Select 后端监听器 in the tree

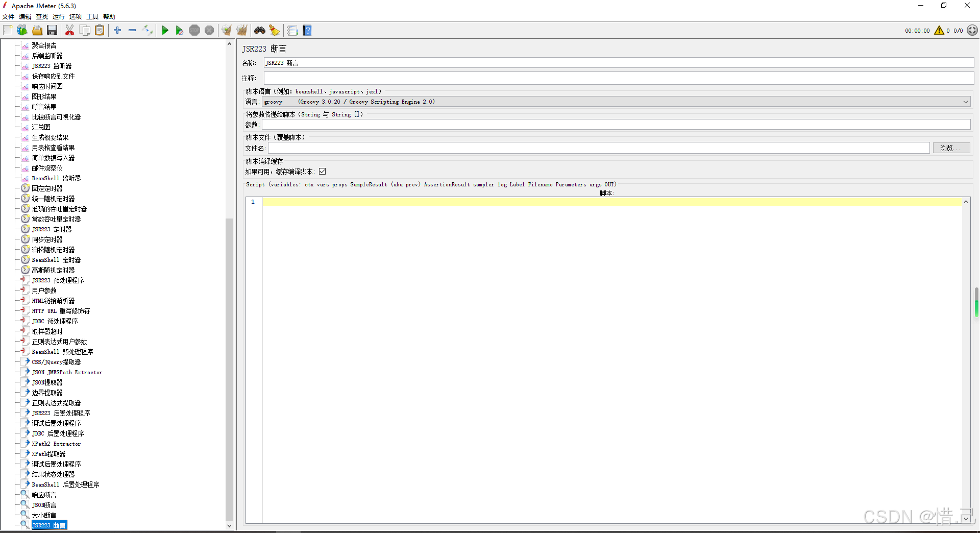click(47, 56)
